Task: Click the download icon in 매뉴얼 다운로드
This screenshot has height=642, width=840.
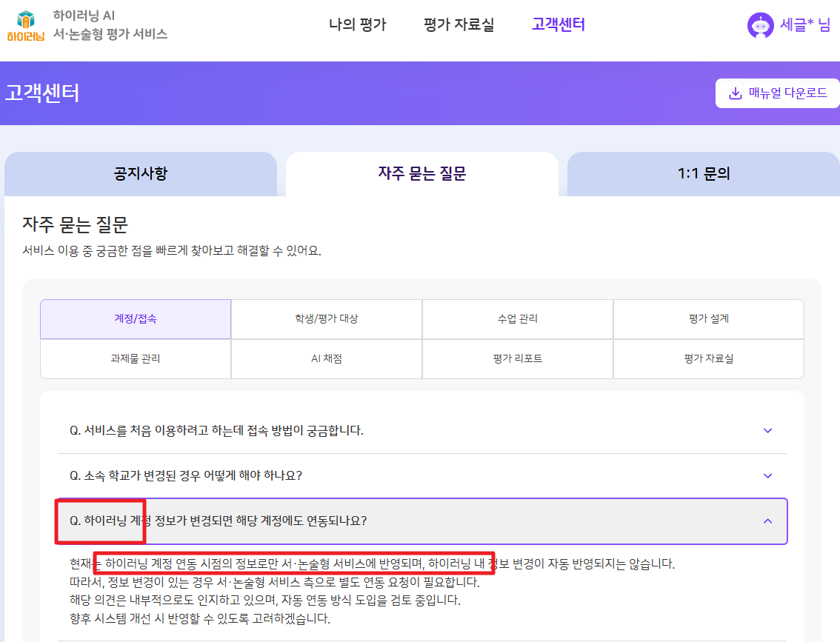Action: pyautogui.click(x=736, y=93)
